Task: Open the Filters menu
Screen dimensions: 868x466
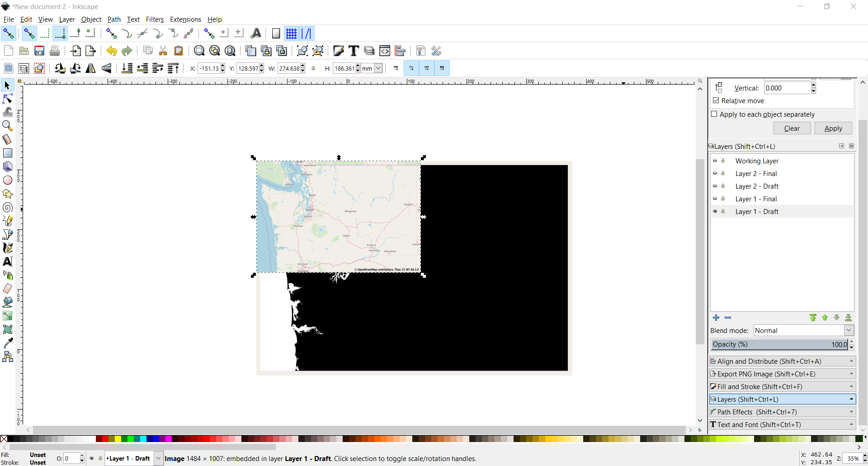Action: tap(155, 19)
